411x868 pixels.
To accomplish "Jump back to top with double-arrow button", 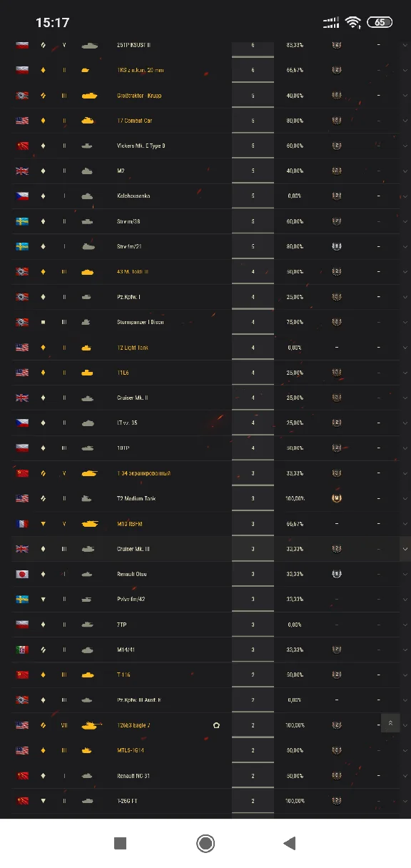I will 390,723.
